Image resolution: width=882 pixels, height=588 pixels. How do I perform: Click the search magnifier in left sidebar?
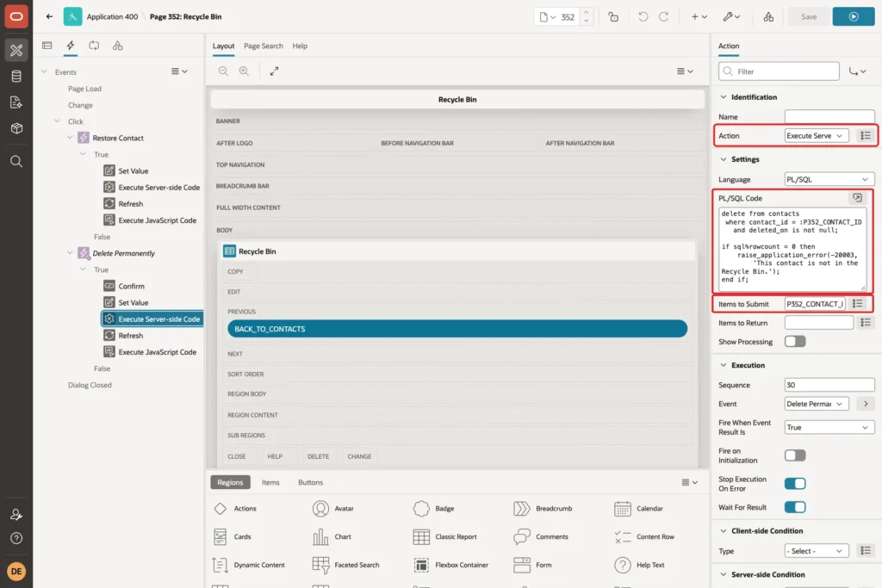click(16, 162)
